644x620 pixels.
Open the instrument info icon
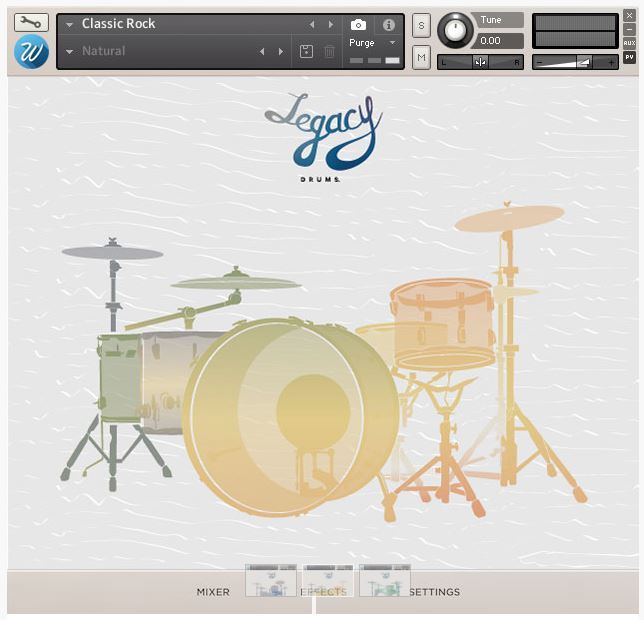(389, 25)
